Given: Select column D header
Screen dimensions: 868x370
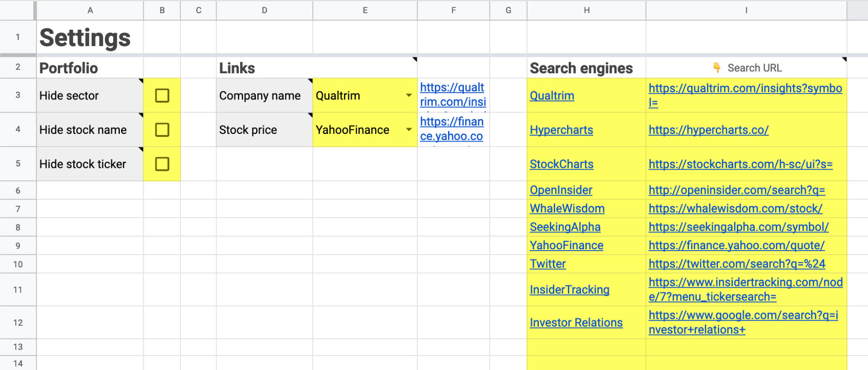Looking at the screenshot, I should 264,10.
